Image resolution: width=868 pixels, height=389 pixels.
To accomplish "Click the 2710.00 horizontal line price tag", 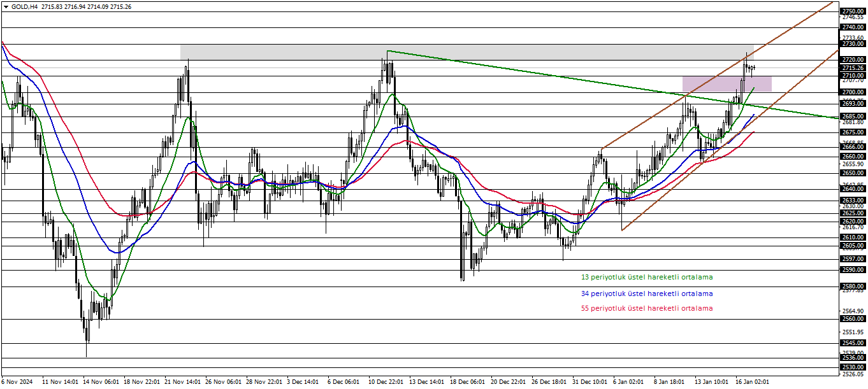I will (x=853, y=76).
